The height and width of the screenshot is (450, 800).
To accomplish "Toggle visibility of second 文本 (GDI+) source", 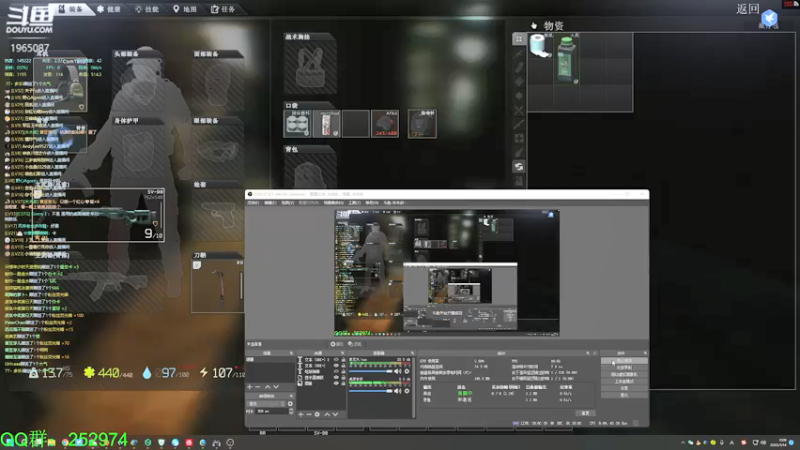I will 336,366.
